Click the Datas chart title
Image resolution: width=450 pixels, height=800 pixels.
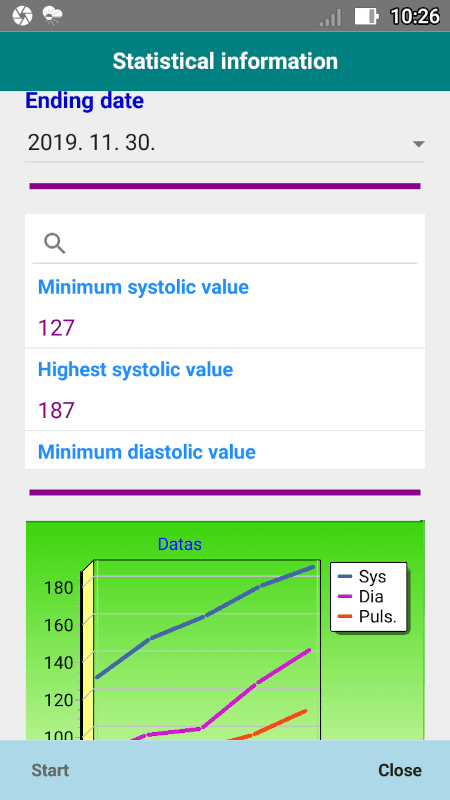(x=180, y=544)
